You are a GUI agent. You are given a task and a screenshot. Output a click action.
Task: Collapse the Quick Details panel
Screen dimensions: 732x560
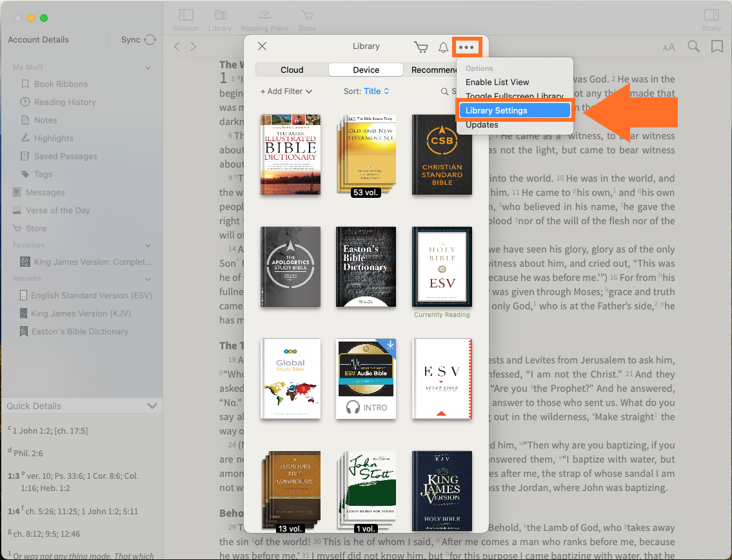pos(152,406)
